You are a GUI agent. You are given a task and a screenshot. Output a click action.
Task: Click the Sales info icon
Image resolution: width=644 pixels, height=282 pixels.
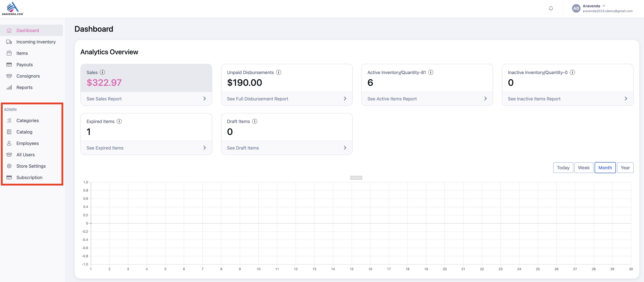[102, 72]
